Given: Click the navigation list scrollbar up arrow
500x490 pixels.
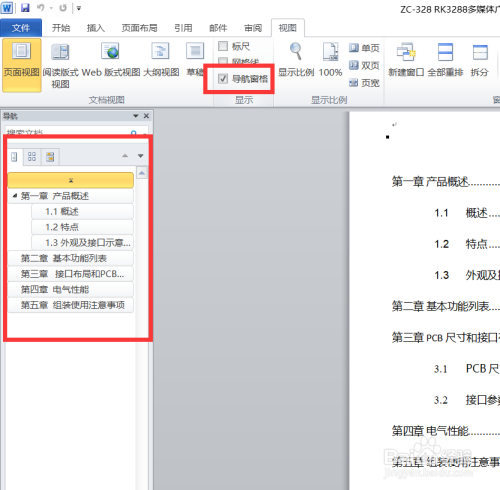Looking at the screenshot, I should point(142,173).
